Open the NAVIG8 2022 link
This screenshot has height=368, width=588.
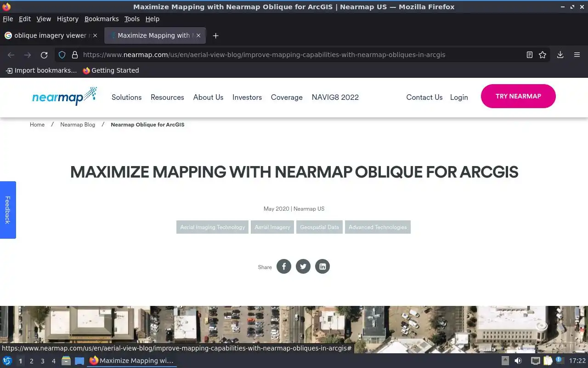click(x=335, y=97)
